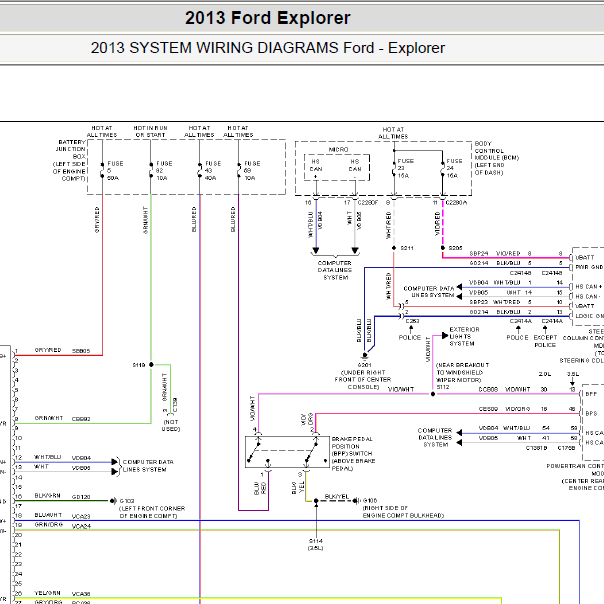Click the splice label "S211"

coord(407,248)
